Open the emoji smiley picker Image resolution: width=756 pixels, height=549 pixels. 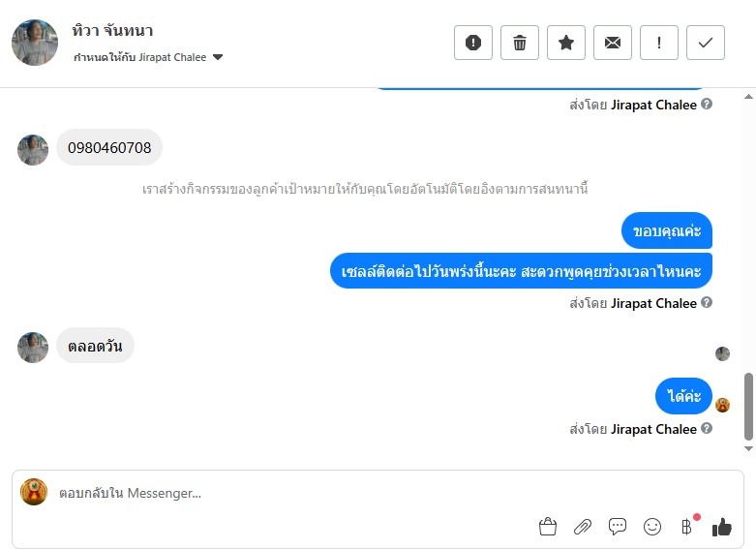(652, 527)
